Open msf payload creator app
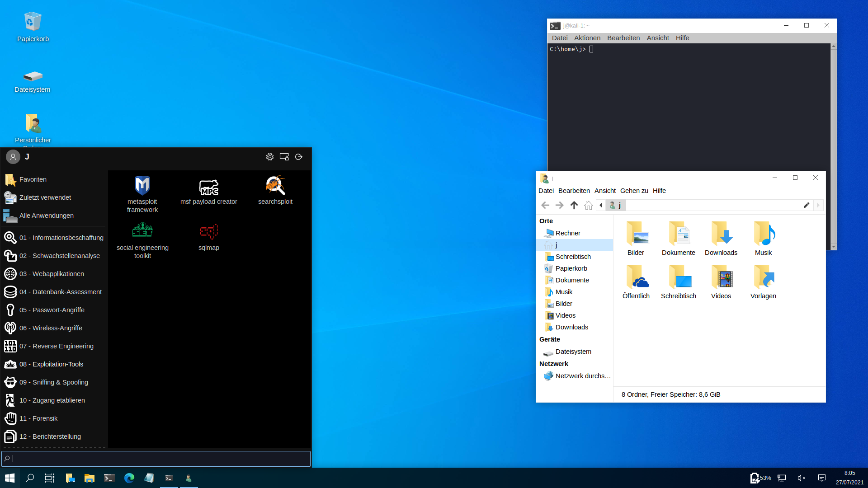868x488 pixels. (208, 191)
